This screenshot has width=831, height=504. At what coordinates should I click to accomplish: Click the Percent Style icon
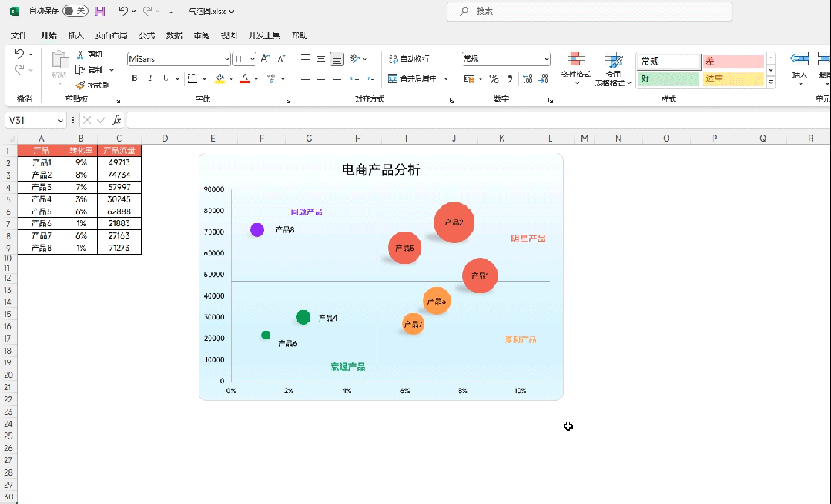[x=494, y=78]
